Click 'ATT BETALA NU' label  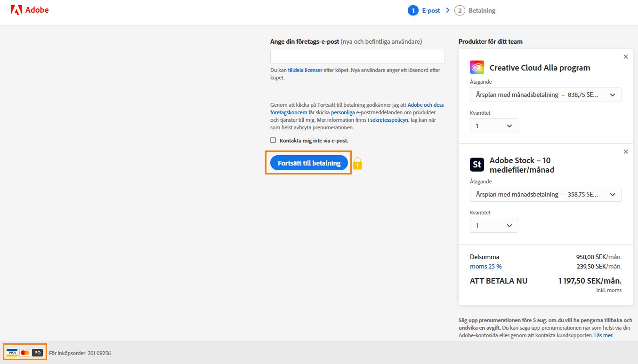click(499, 281)
